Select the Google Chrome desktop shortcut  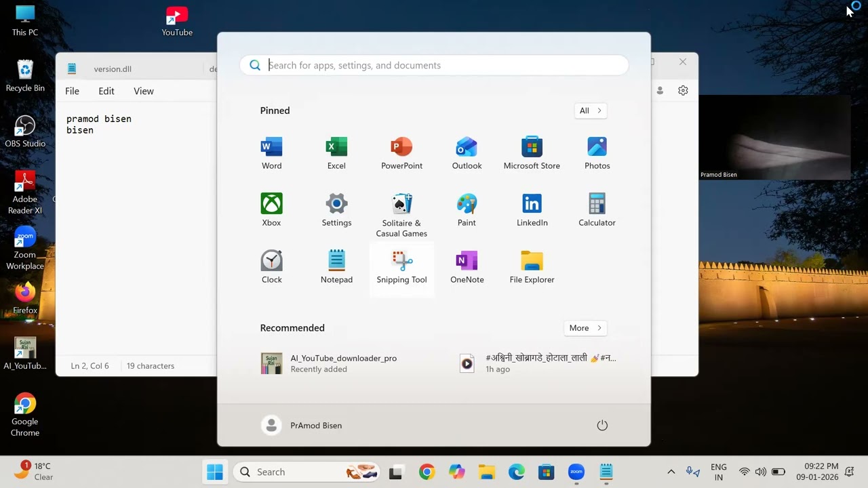(x=25, y=415)
